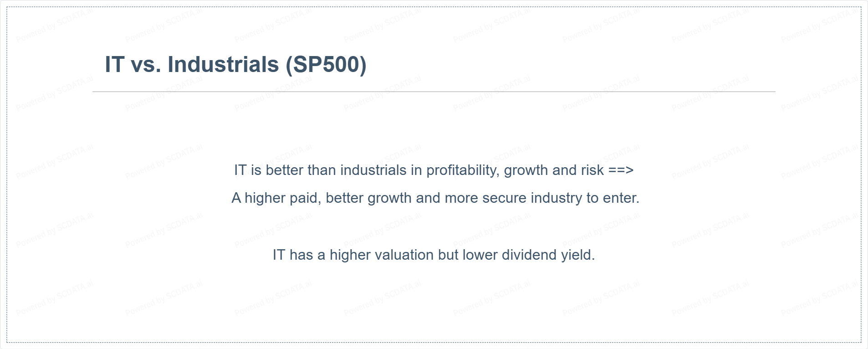Click 'IT' at the start of the title
Viewport: 868px width, 349px height.
click(115, 64)
